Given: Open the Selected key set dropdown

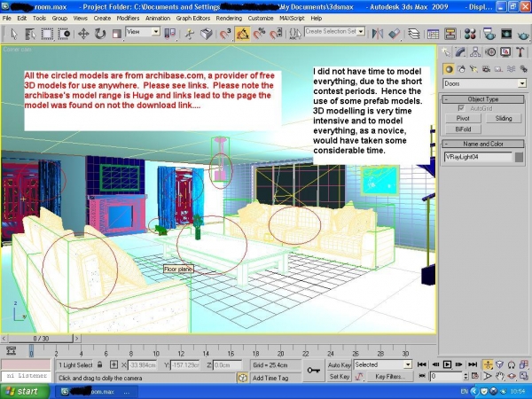Looking at the screenshot, I should [x=383, y=364].
